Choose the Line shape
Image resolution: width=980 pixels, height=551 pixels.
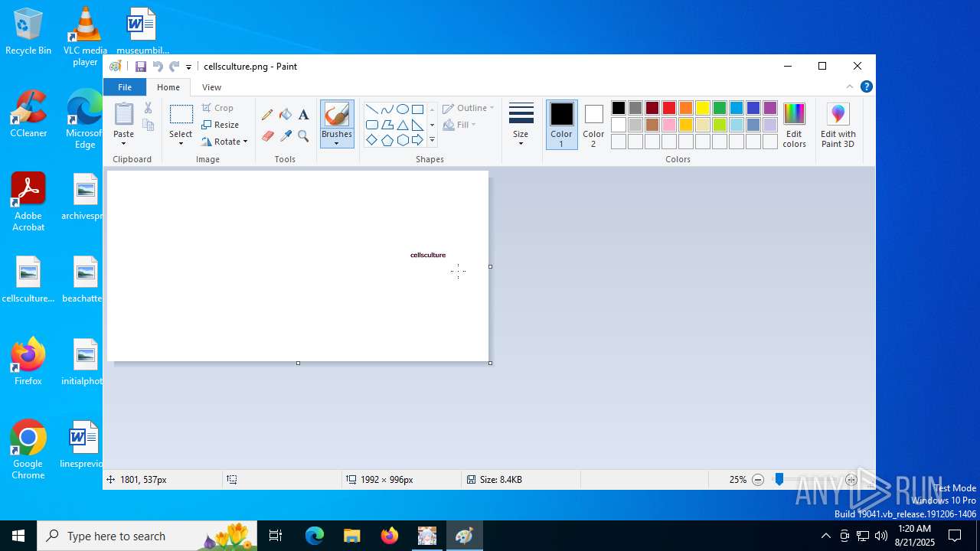371,109
